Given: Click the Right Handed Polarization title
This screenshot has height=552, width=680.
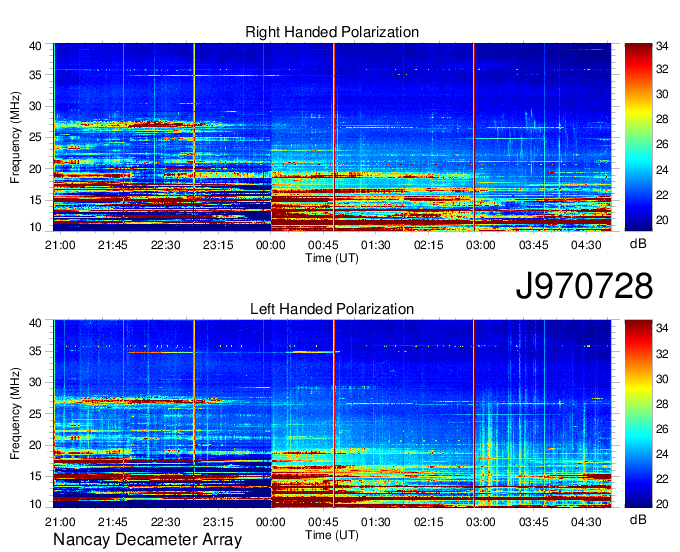Looking at the screenshot, I should [332, 32].
